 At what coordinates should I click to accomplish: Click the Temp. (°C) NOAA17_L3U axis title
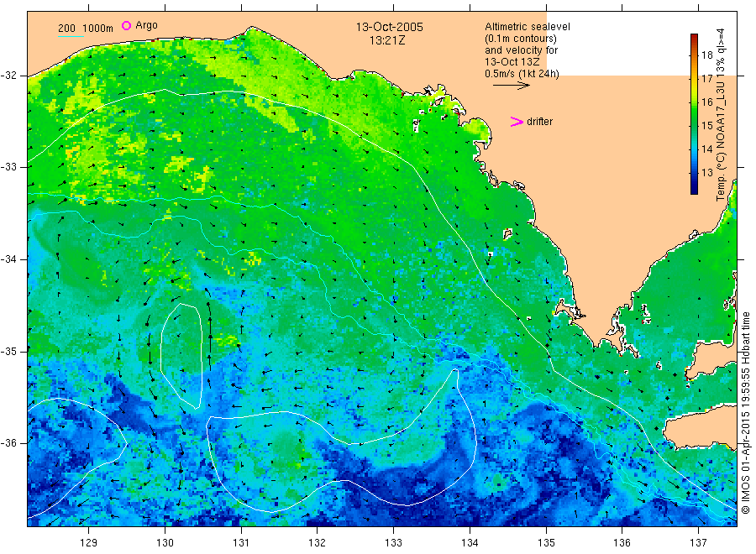(x=721, y=115)
